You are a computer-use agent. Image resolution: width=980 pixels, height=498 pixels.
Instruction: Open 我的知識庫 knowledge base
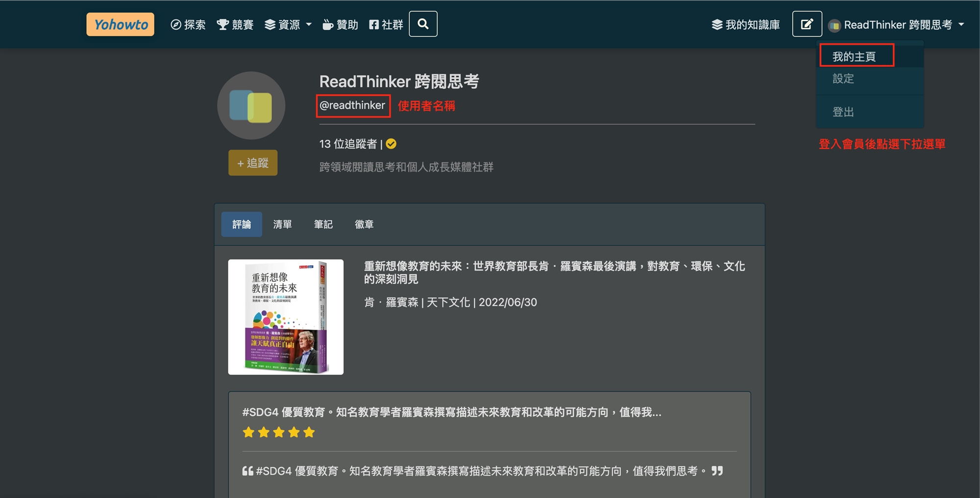tap(745, 24)
